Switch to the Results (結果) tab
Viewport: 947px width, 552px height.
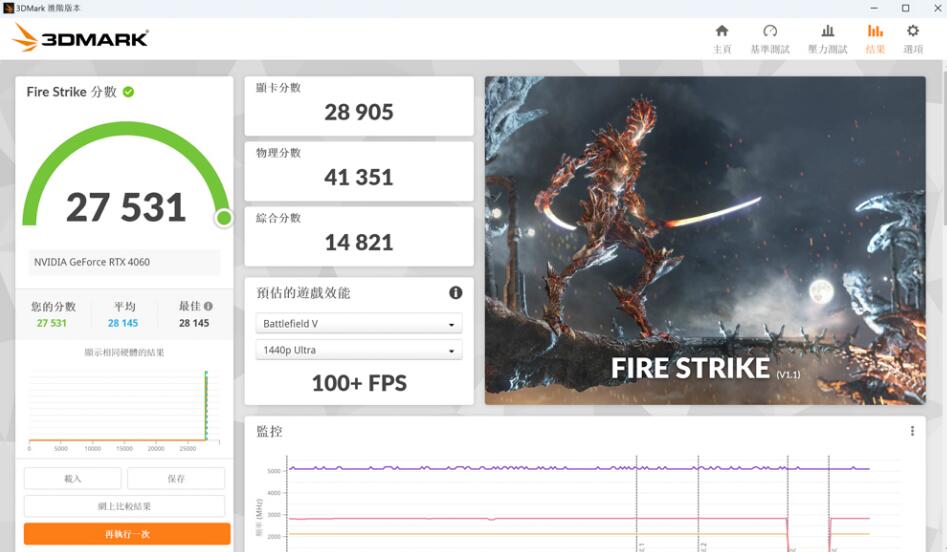click(875, 39)
